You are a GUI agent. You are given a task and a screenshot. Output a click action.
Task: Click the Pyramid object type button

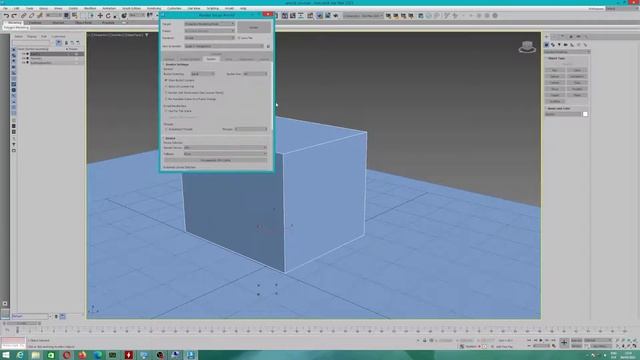click(x=577, y=89)
